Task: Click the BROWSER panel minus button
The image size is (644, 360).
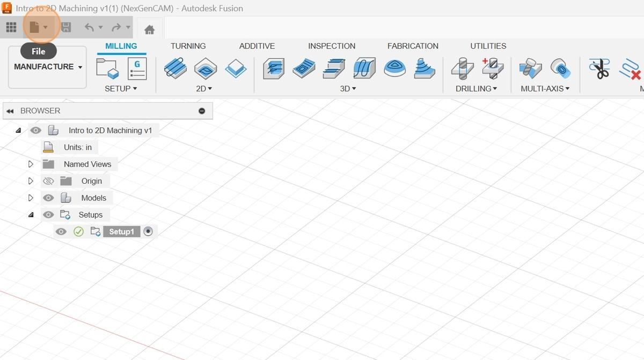Action: tap(202, 111)
